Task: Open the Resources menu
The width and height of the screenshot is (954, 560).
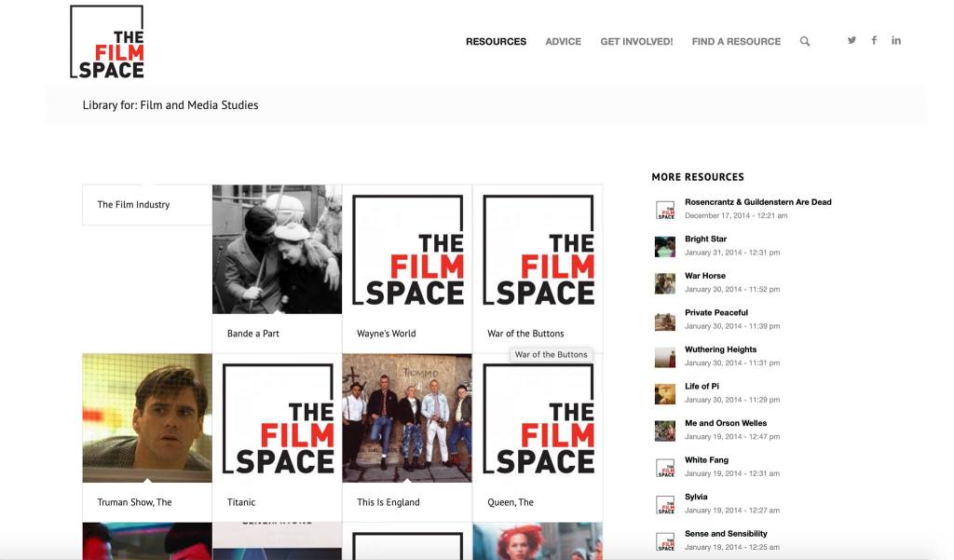Action: [496, 41]
